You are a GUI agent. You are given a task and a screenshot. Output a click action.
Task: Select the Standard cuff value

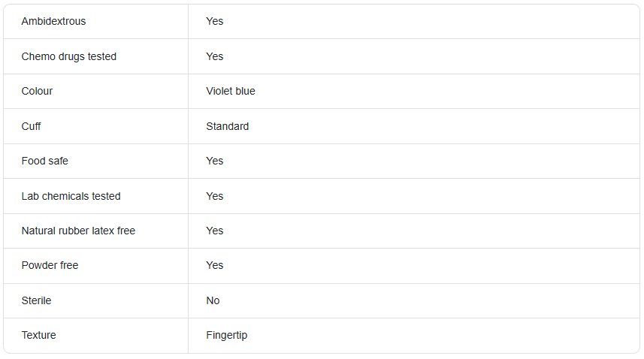coord(227,126)
